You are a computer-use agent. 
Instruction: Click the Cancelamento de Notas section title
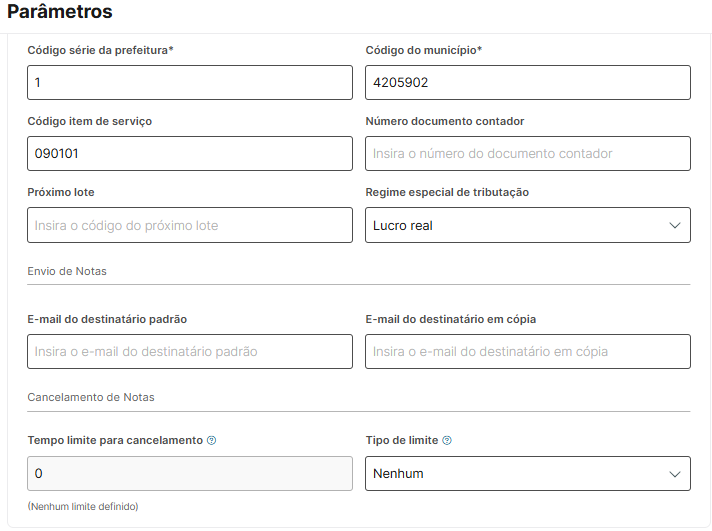coord(91,397)
